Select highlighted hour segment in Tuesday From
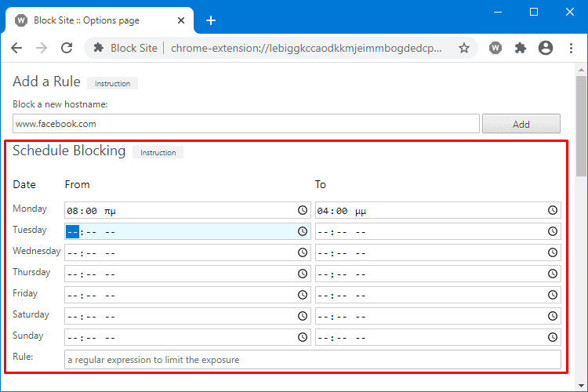Viewport: 588px width, 392px height. pos(72,232)
